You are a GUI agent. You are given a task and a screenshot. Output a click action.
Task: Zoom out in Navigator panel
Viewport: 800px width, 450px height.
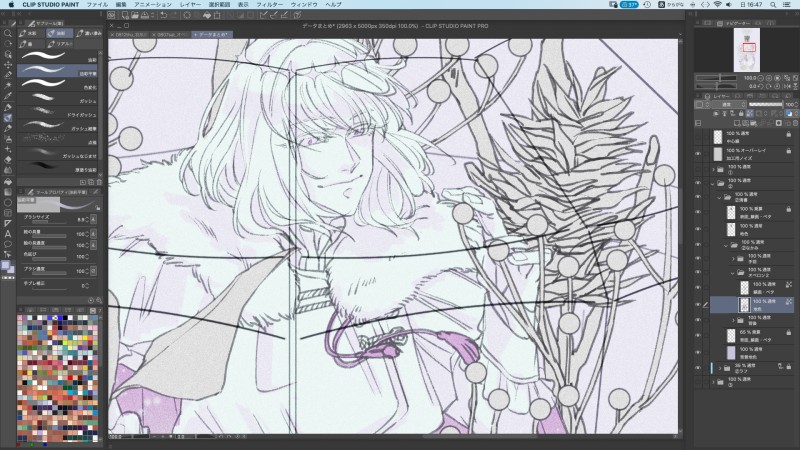click(x=761, y=78)
